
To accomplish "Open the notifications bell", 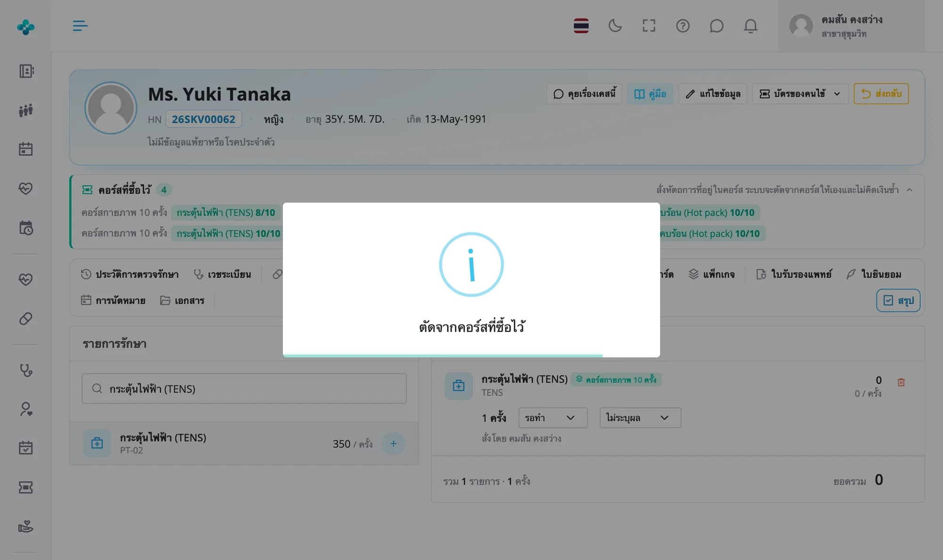I will pyautogui.click(x=750, y=25).
